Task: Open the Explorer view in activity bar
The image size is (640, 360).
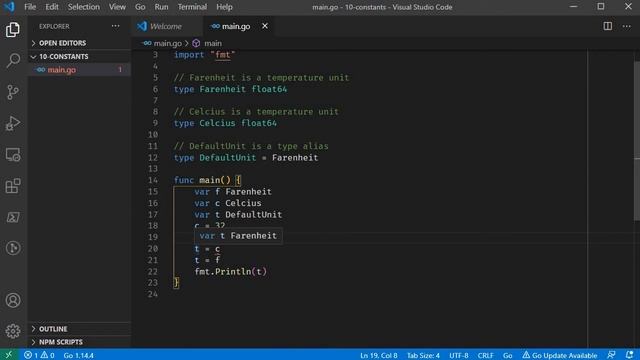Action: tap(13, 30)
